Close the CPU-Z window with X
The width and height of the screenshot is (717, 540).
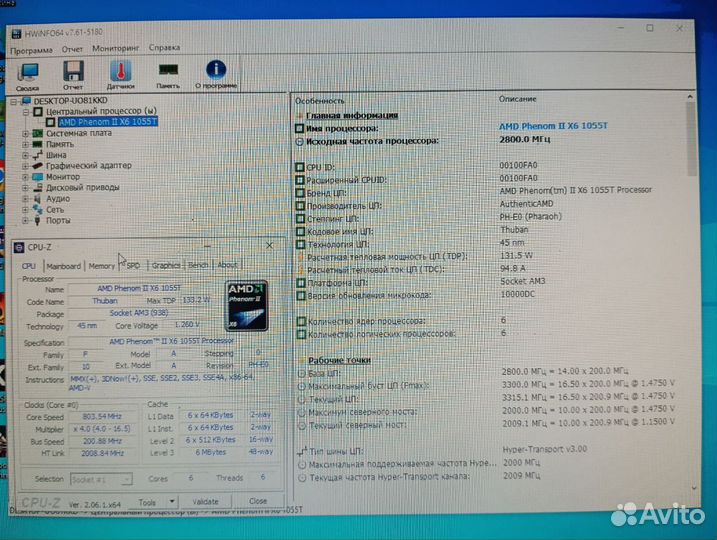pos(269,246)
